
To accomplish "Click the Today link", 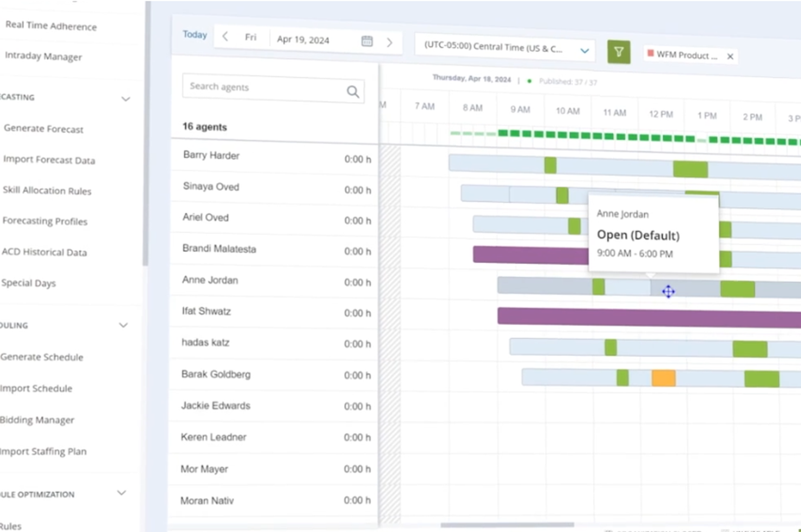I will (x=195, y=35).
